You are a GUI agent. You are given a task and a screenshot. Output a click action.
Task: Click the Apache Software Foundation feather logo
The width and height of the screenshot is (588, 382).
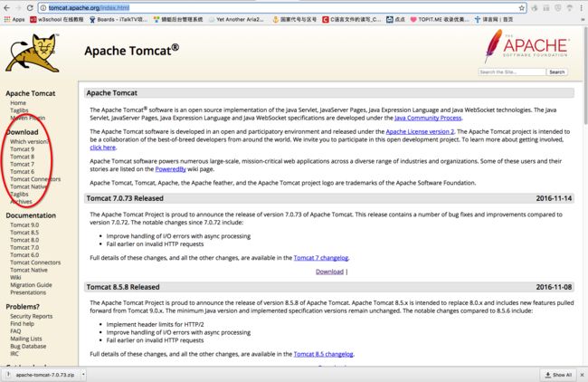pyautogui.click(x=526, y=46)
